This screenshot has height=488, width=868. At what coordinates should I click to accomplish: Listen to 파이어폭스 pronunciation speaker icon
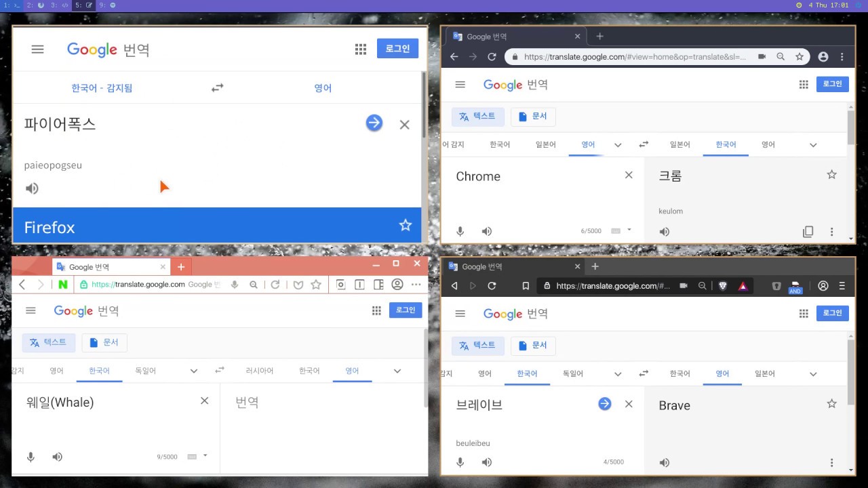click(32, 188)
